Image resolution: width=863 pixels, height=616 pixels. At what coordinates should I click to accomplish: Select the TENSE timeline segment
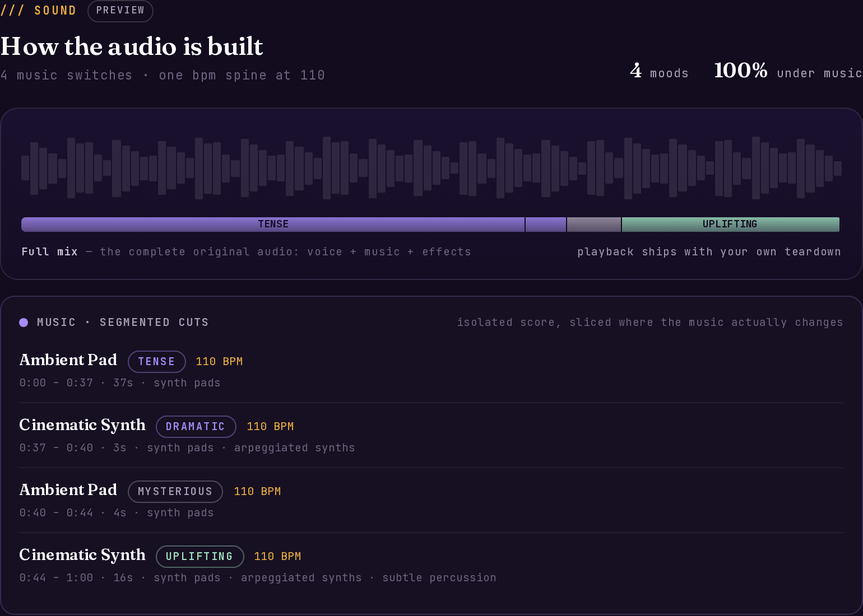273,224
